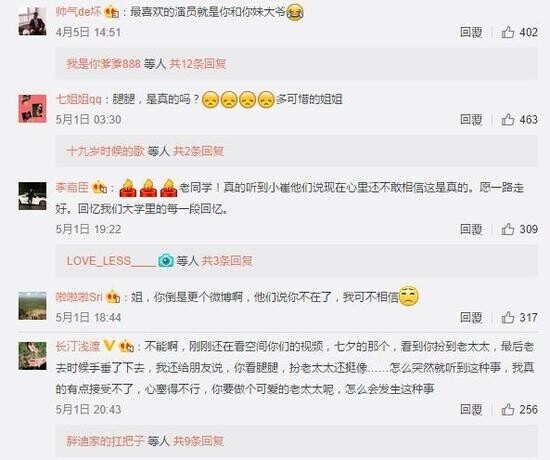Expand the 共2条回复 replies
The image size is (550, 460).
[199, 151]
